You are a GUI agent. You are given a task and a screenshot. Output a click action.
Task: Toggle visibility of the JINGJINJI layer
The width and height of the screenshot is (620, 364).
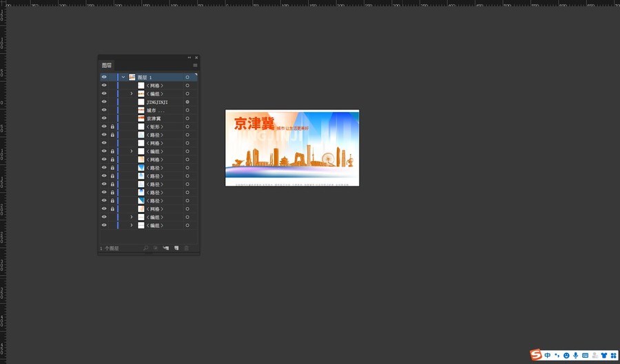point(104,102)
